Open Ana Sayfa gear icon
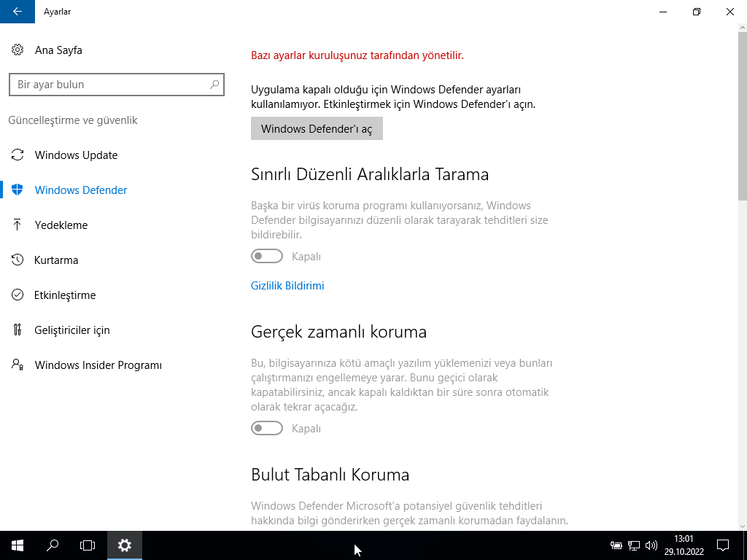 pos(18,50)
